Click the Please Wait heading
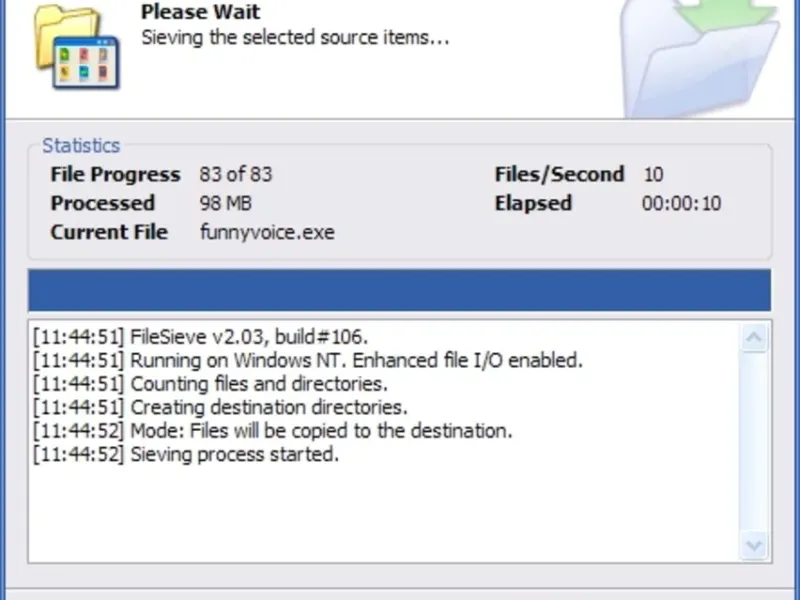This screenshot has width=800, height=600. pyautogui.click(x=200, y=12)
